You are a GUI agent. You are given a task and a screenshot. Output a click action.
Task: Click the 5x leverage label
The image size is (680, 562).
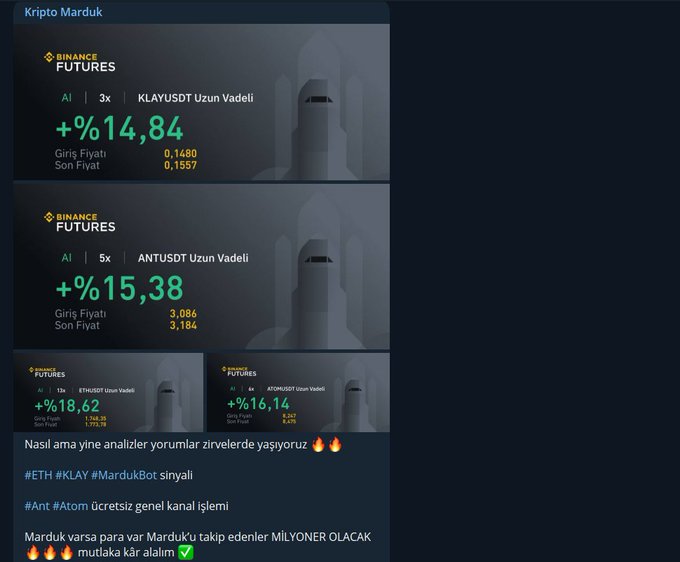click(x=105, y=258)
